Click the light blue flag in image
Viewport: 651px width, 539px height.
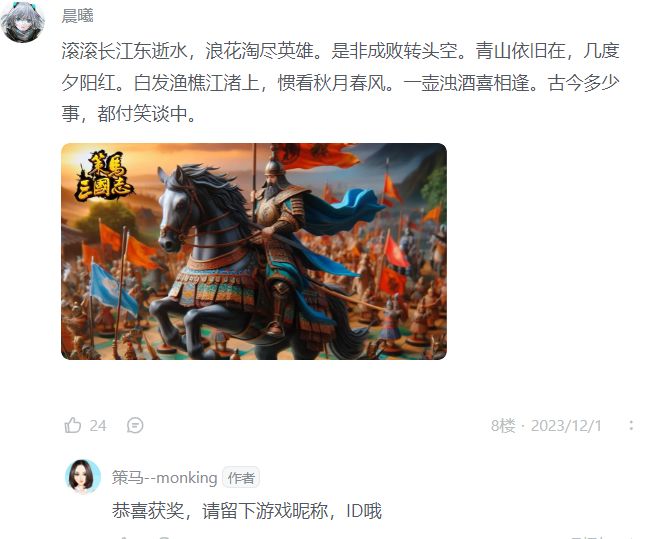pyautogui.click(x=112, y=289)
